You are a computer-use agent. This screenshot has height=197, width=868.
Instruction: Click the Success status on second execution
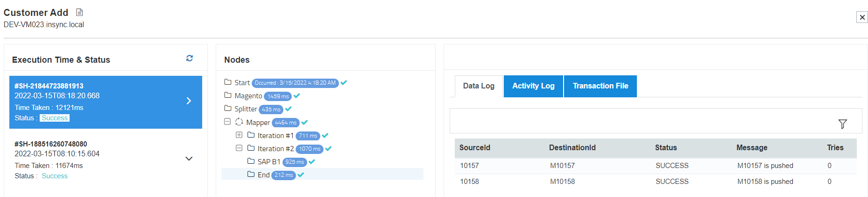[x=55, y=176]
